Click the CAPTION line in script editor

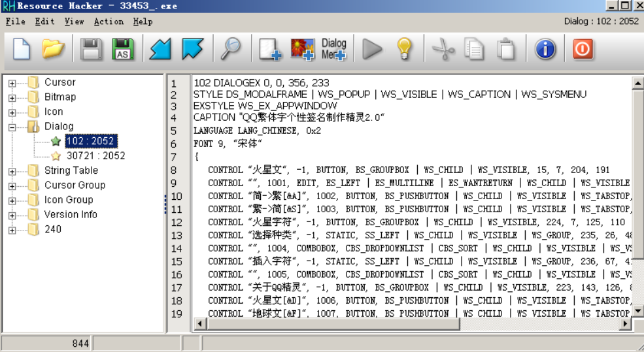(289, 118)
